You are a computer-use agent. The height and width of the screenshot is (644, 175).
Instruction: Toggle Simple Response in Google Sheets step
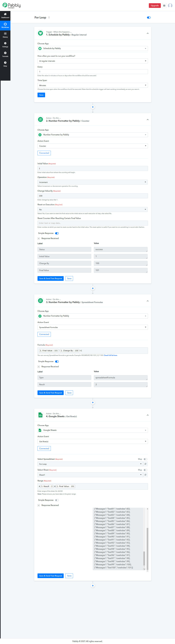pos(57,500)
